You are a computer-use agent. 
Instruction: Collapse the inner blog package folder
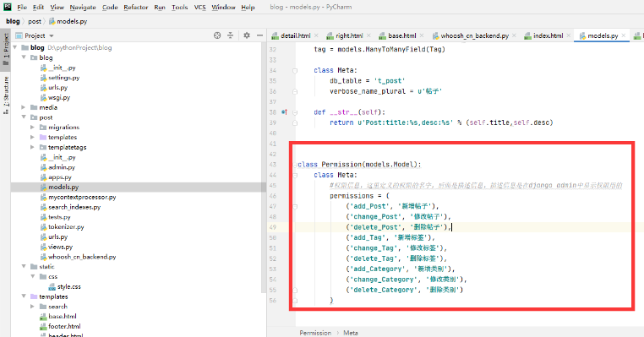(x=24, y=57)
